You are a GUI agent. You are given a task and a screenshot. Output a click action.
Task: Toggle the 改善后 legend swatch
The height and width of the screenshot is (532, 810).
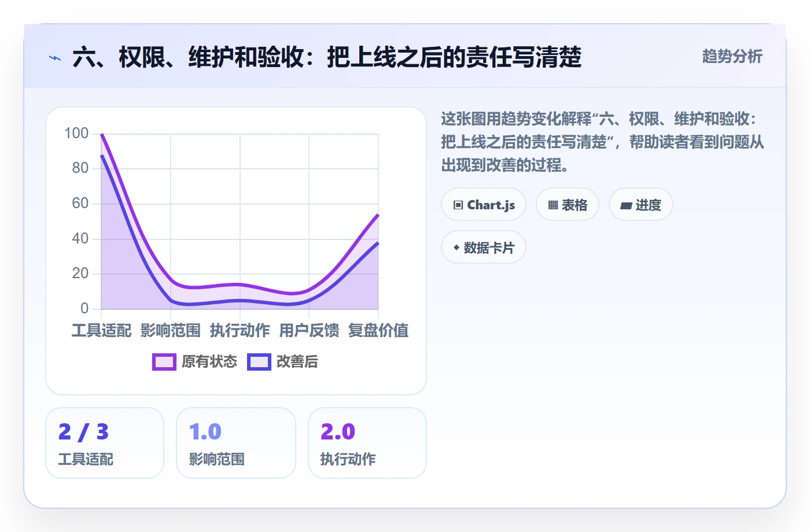coord(259,362)
